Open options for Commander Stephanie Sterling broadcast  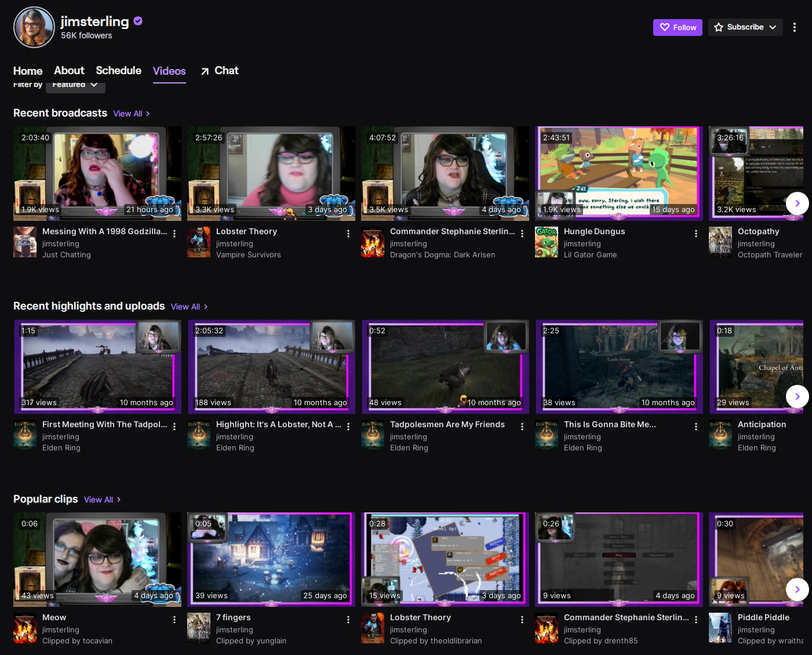coord(522,234)
